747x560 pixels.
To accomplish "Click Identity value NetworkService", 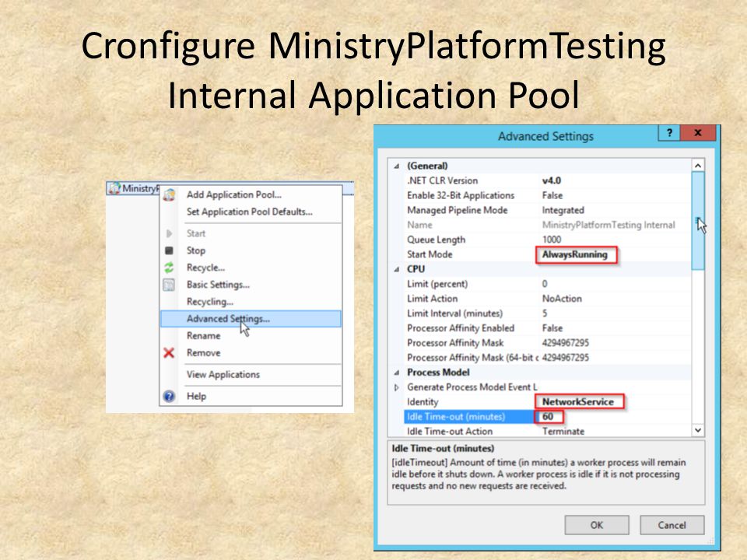I will tap(578, 402).
